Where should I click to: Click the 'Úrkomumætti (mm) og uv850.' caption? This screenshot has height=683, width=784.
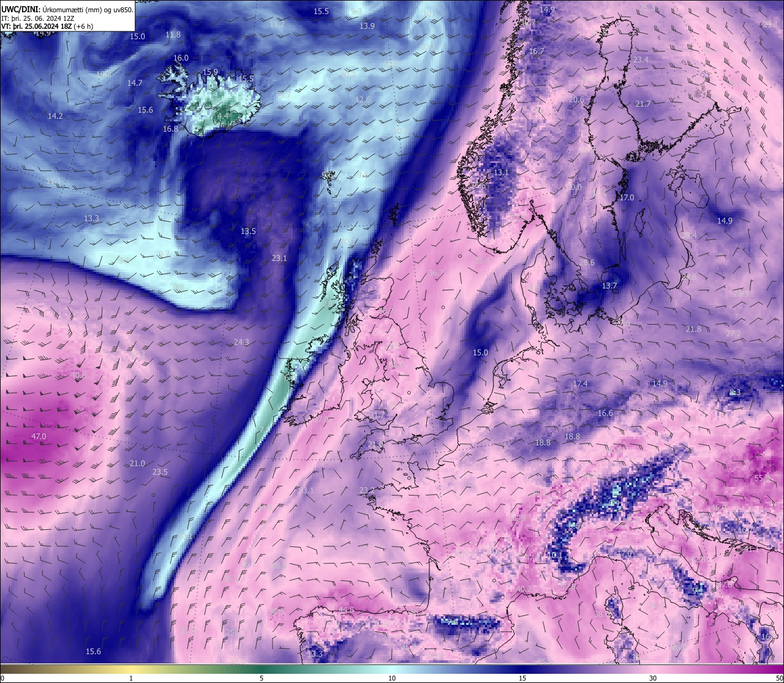pos(88,9)
